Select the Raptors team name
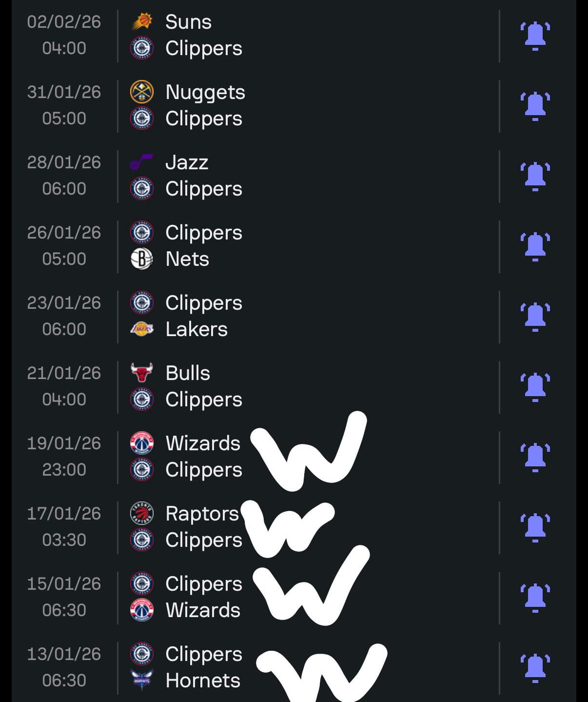The height and width of the screenshot is (702, 588). [202, 514]
